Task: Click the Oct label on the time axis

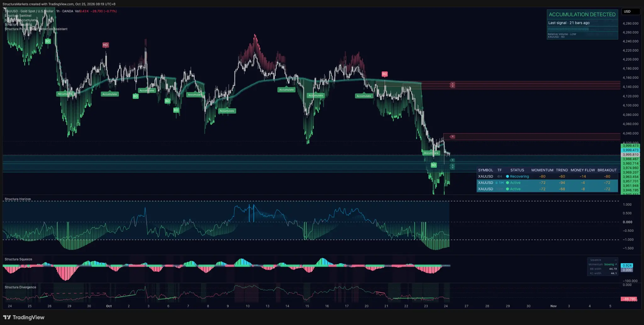Action: click(x=109, y=306)
